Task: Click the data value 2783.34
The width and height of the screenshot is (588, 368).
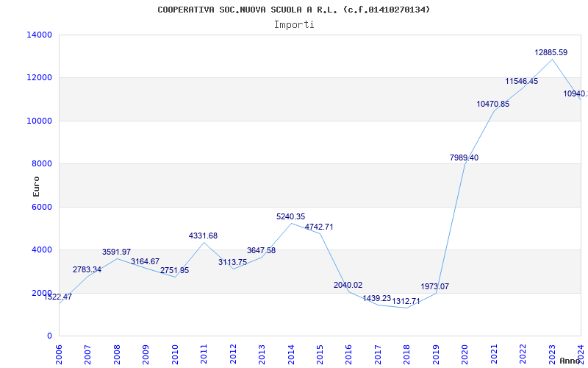Action: point(87,269)
